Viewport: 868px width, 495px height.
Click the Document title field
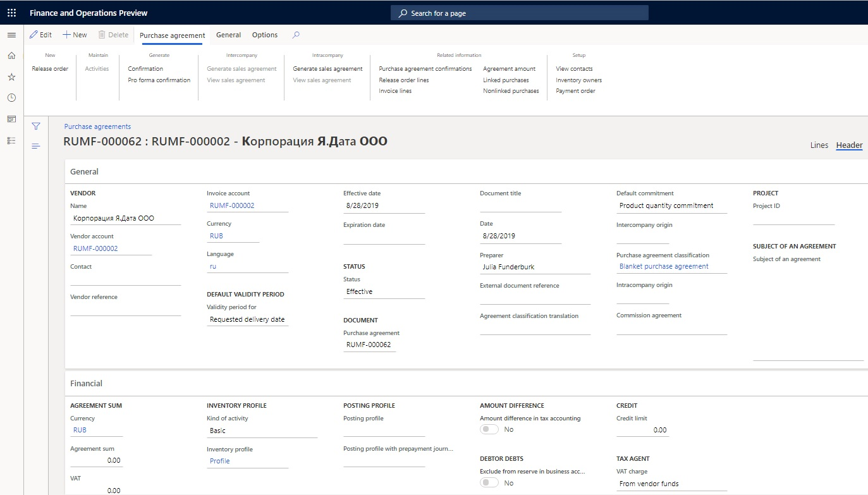click(520, 205)
